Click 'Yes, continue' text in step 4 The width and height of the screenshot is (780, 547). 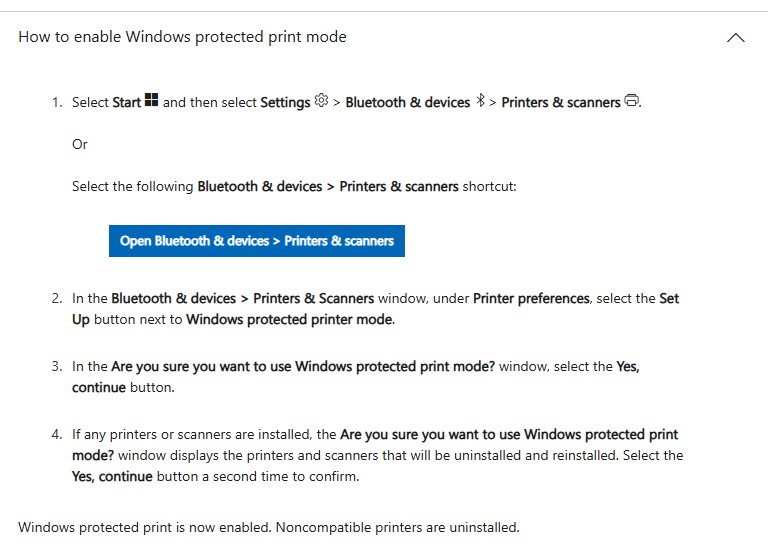point(112,477)
